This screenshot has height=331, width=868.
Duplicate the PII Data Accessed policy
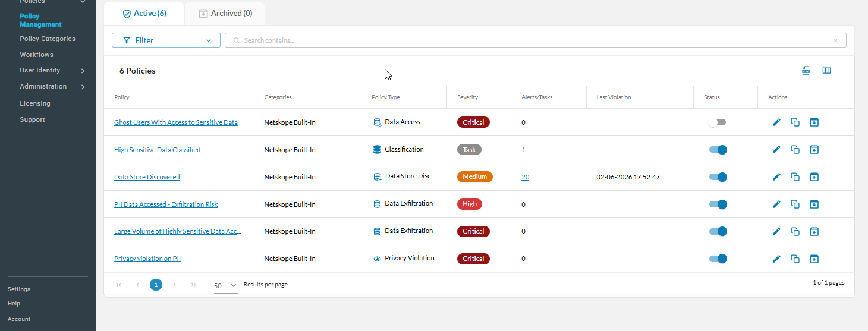pyautogui.click(x=795, y=204)
